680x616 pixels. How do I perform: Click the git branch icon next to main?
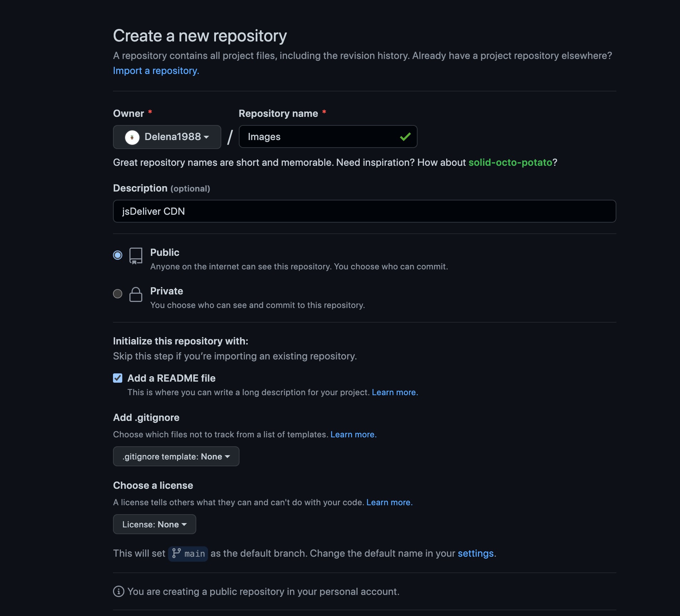(176, 553)
